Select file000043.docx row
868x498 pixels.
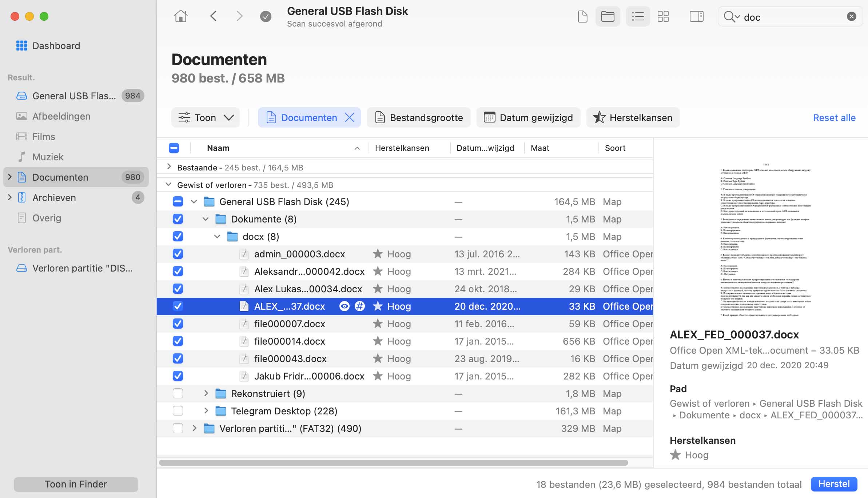[405, 359]
